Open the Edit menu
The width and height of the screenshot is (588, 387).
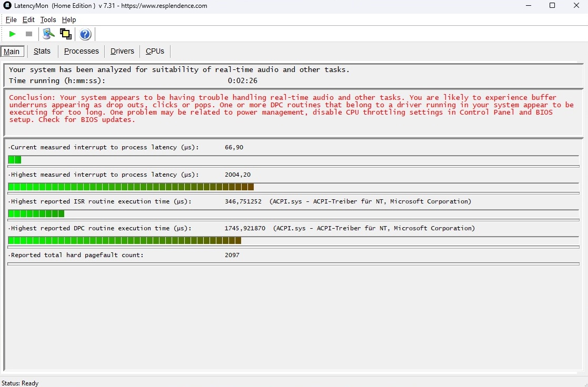[28, 19]
